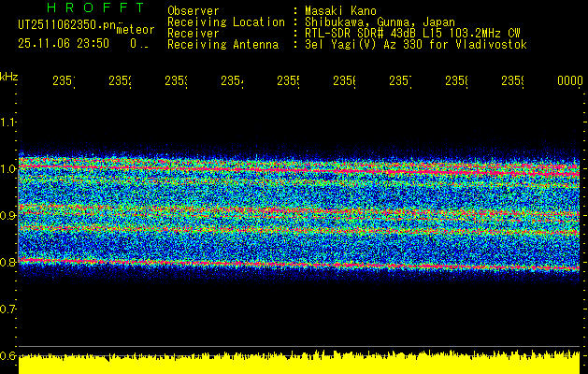Click the "Receiving Location" label
Screen dimensions: 588x374
click(226, 22)
